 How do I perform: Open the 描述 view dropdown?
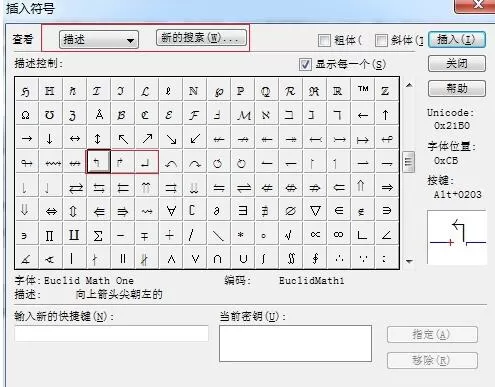coord(99,40)
